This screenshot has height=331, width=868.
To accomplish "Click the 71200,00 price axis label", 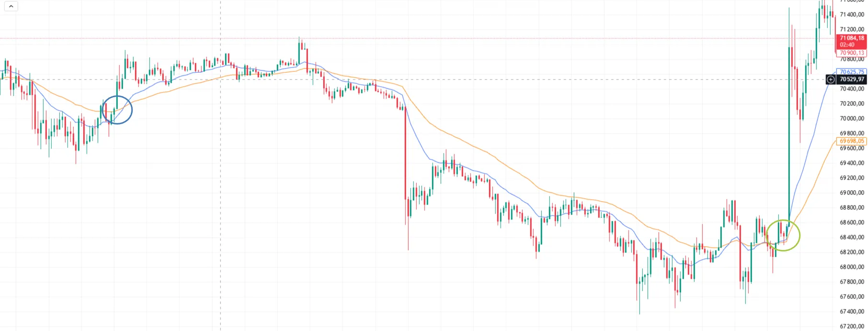I will (852, 29).
